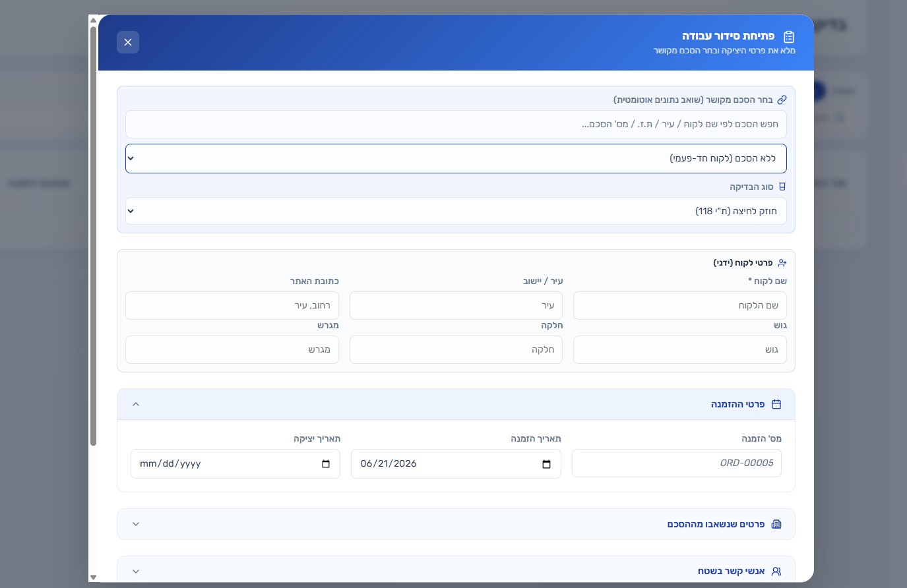The height and width of the screenshot is (588, 907).
Task: Click the שם הלקוח input field
Action: [x=680, y=306]
